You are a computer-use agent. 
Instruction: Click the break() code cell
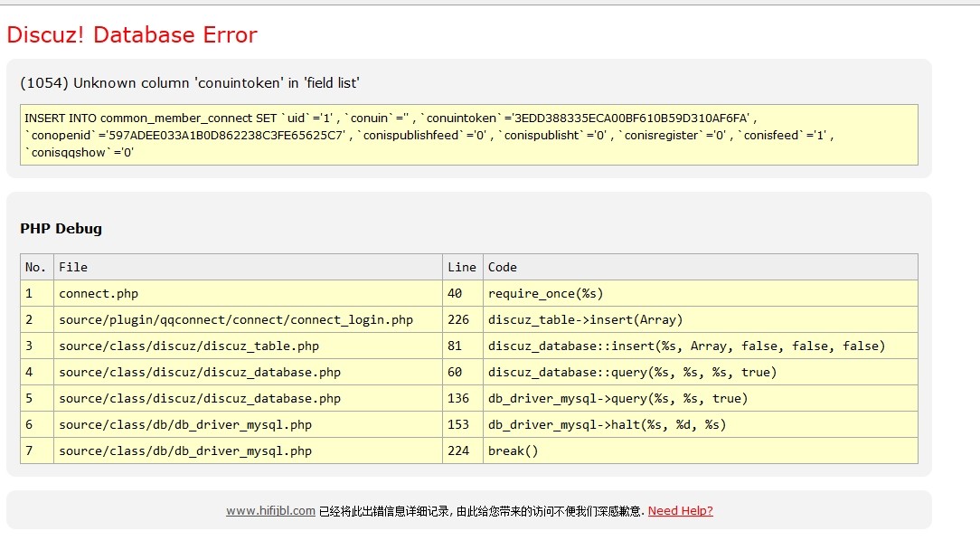pyautogui.click(x=513, y=451)
